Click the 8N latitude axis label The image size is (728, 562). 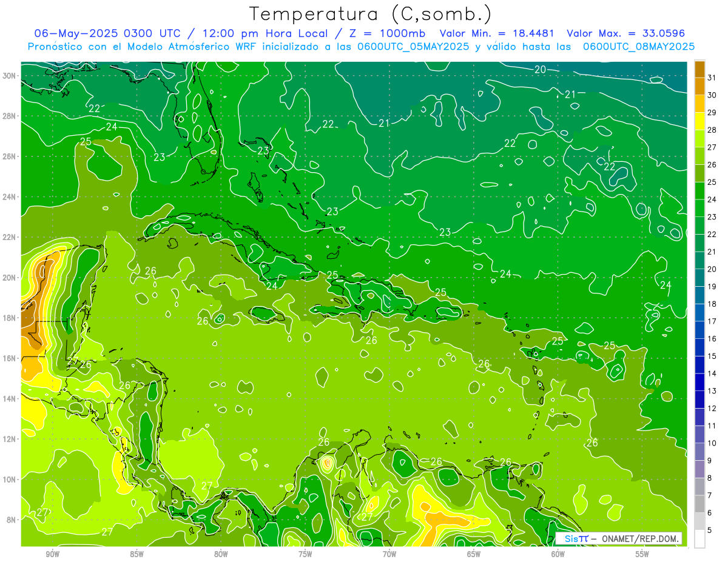click(11, 520)
